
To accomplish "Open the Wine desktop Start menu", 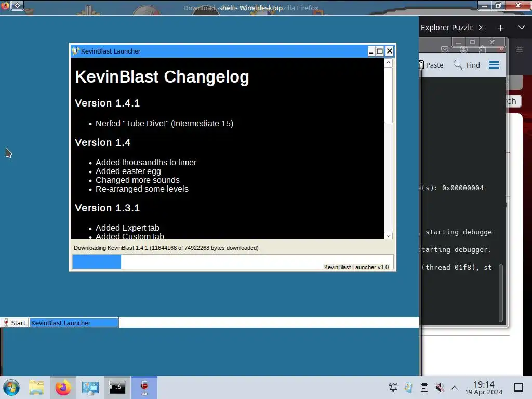I will 15,323.
